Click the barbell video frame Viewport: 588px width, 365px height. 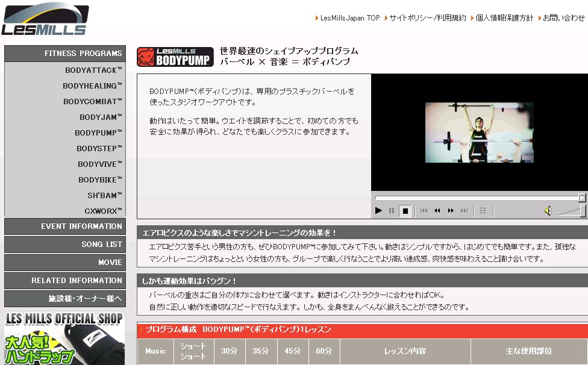(479, 133)
